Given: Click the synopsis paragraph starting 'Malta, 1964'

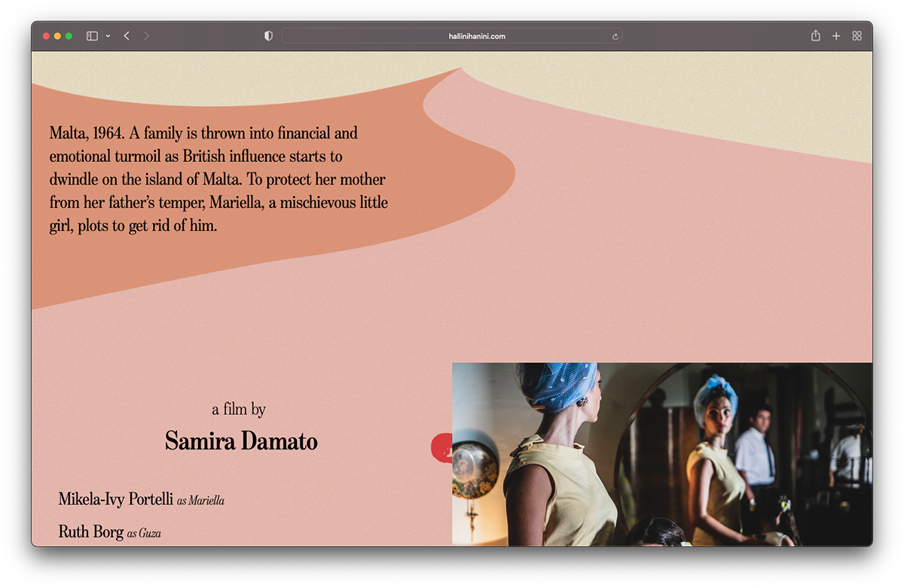Looking at the screenshot, I should pyautogui.click(x=218, y=179).
